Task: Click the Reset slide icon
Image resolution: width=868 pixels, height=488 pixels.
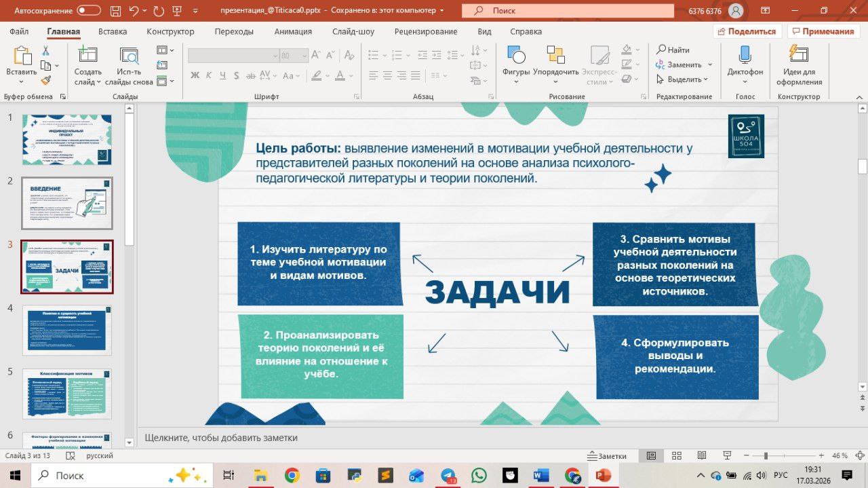Action: pyautogui.click(x=162, y=66)
